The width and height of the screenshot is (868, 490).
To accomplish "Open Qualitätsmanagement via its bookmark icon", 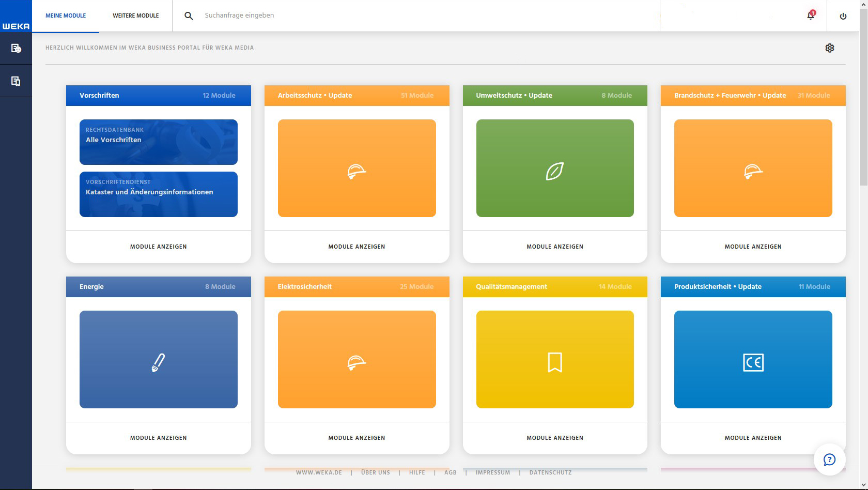I will [x=555, y=362].
